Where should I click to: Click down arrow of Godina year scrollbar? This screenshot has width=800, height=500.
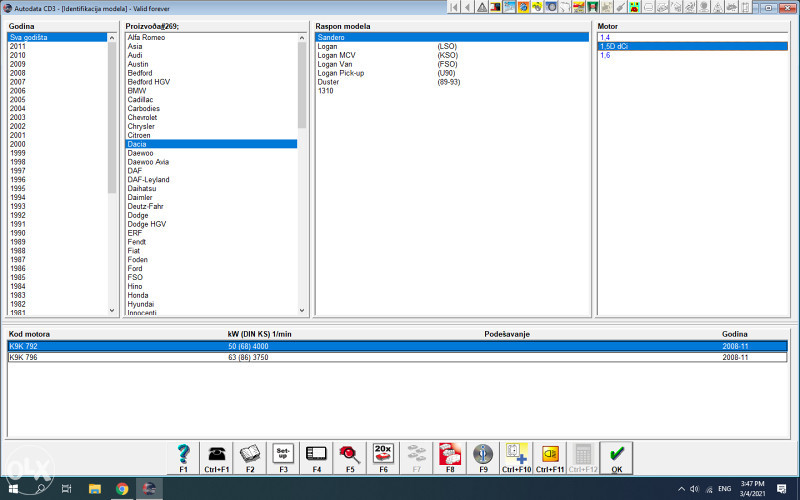point(112,310)
